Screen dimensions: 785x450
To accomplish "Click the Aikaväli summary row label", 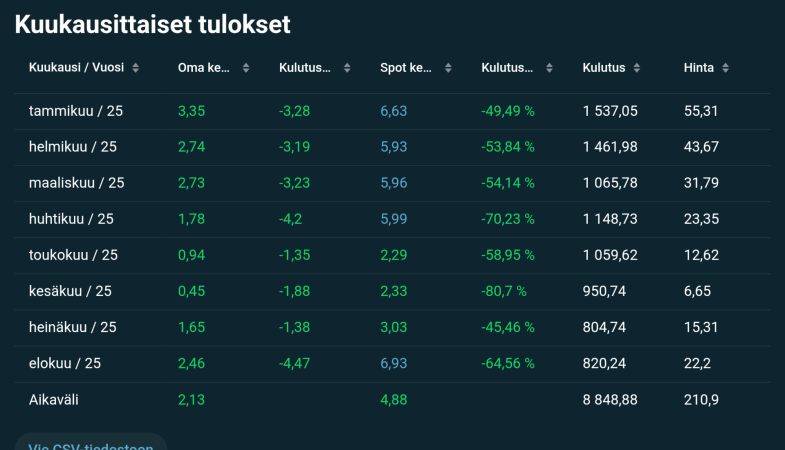I will pos(54,399).
